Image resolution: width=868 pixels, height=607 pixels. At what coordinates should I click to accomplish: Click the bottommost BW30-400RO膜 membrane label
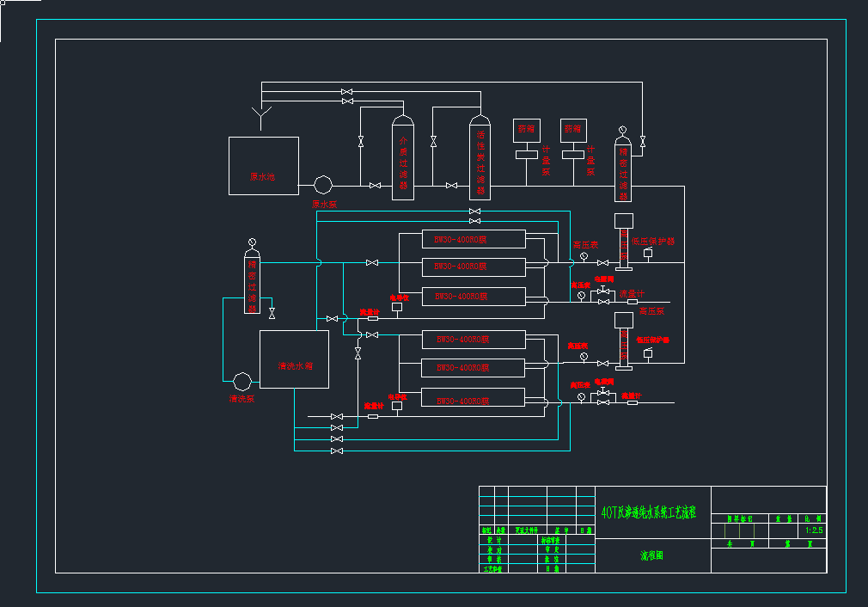tap(462, 401)
